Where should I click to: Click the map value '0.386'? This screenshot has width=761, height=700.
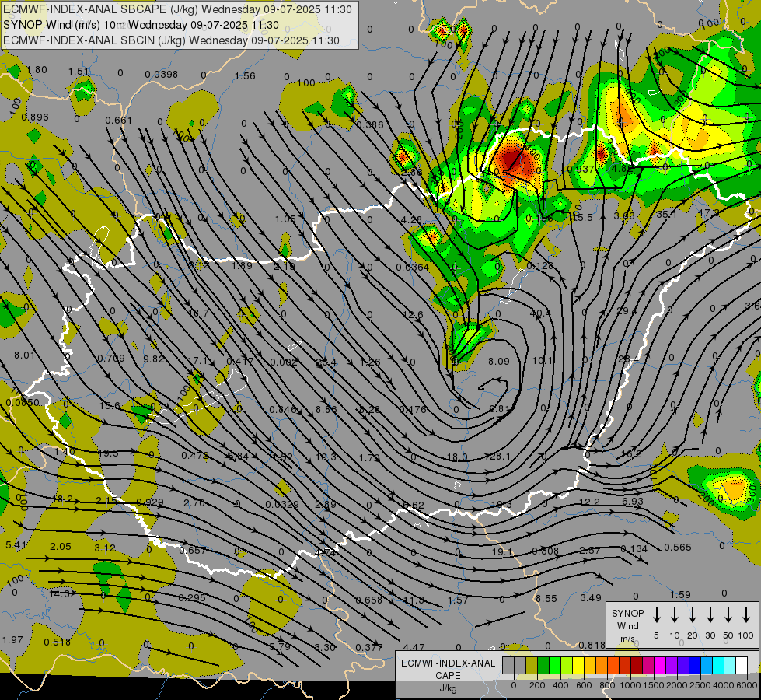click(x=370, y=125)
